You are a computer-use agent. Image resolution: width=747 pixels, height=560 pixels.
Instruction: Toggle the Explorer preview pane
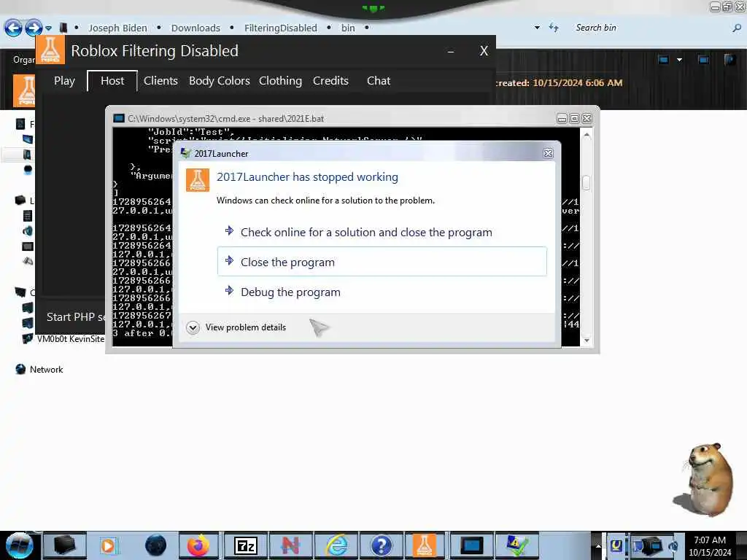[x=703, y=60]
